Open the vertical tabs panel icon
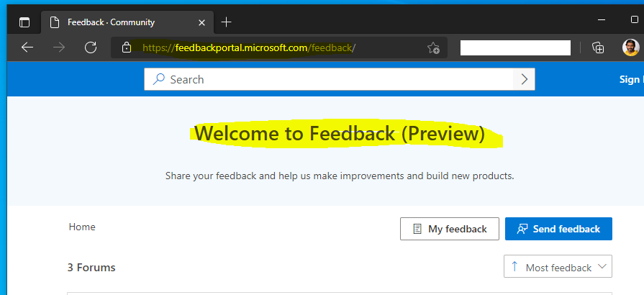Viewport: 644px width, 295px height. 24,22
